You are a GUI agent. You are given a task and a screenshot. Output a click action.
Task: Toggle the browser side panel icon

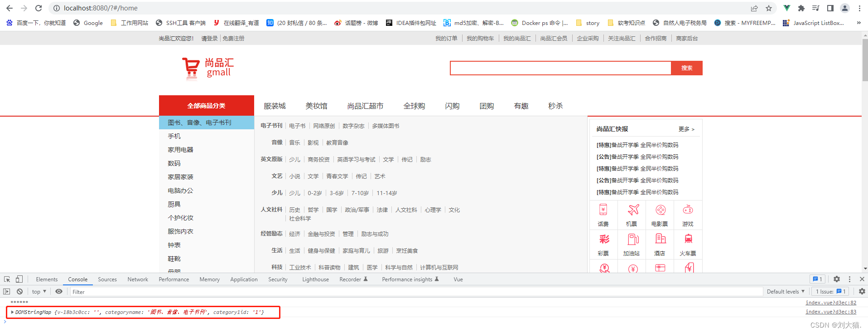tap(830, 8)
